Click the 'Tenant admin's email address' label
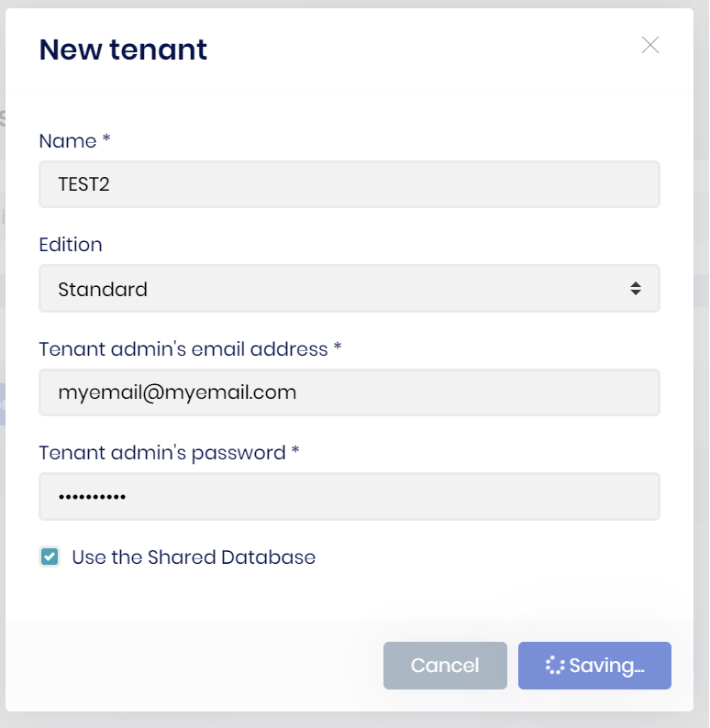Image resolution: width=710 pixels, height=728 pixels. tap(190, 349)
